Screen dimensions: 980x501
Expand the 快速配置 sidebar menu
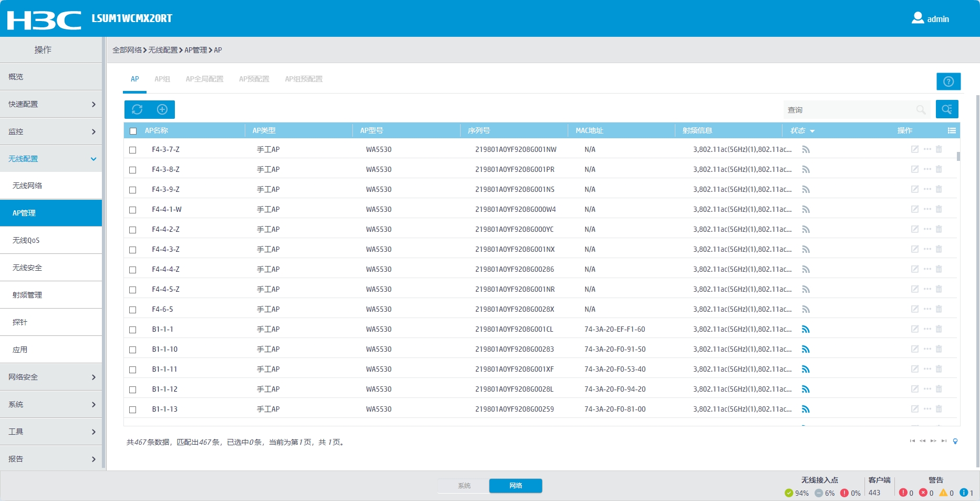click(x=51, y=104)
